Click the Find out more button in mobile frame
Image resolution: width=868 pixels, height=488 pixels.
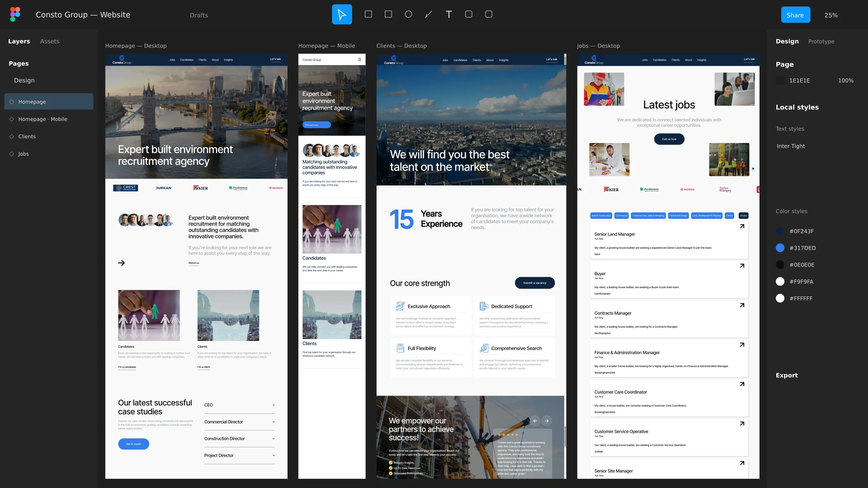(x=316, y=125)
